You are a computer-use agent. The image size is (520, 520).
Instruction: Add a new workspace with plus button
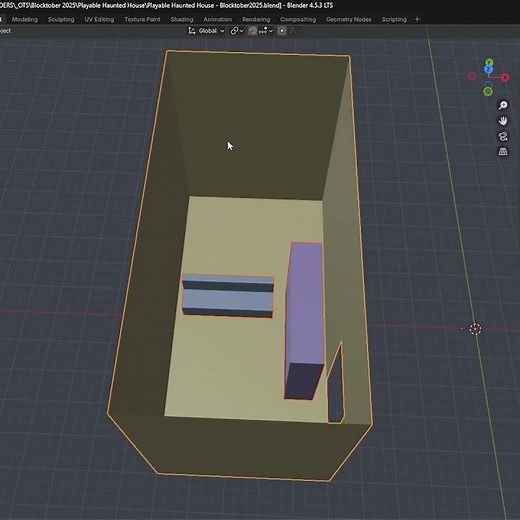[x=417, y=19]
